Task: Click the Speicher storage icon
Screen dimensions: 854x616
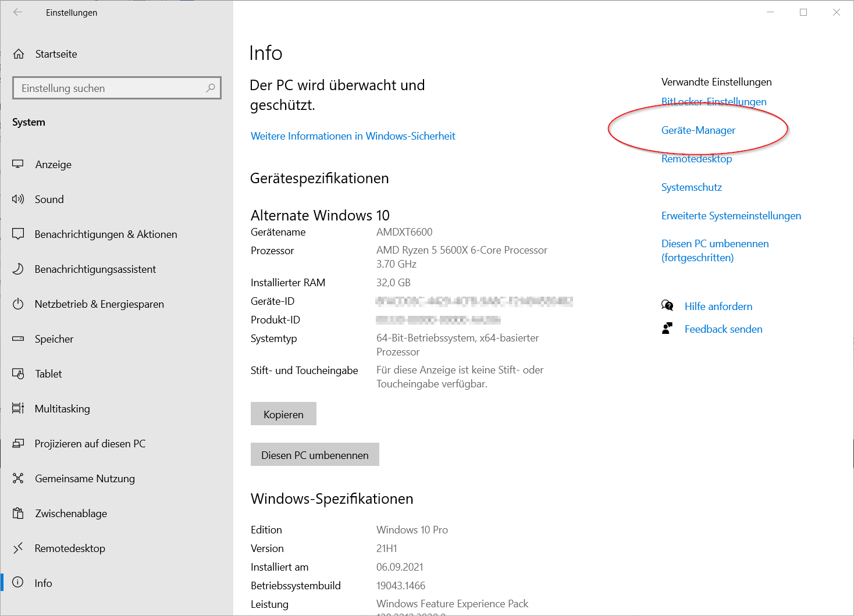Action: (18, 339)
